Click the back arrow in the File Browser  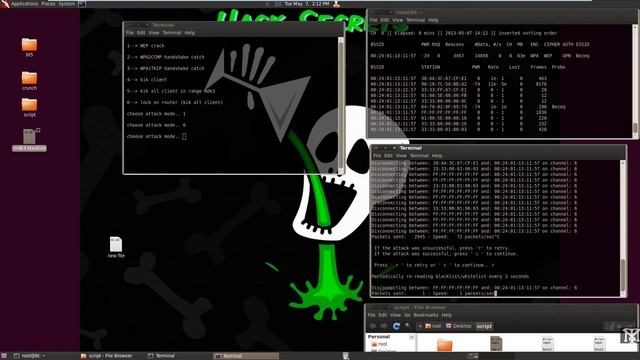[372, 326]
